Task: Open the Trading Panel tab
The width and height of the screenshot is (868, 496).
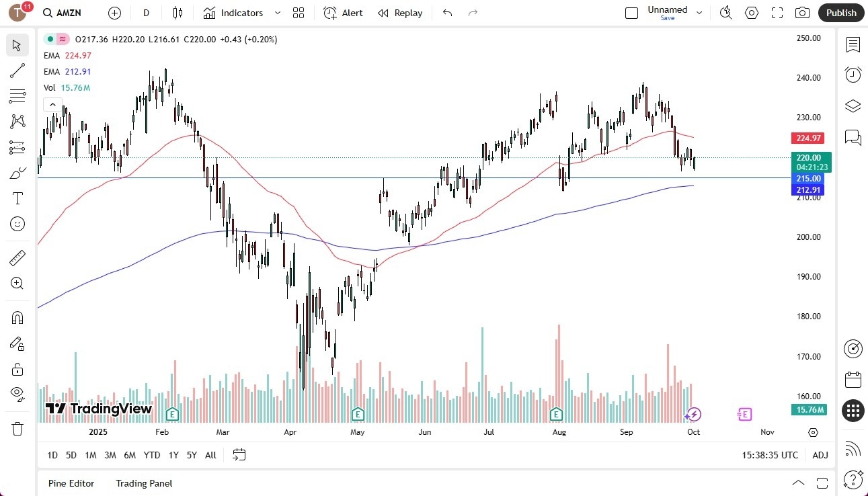Action: [143, 483]
